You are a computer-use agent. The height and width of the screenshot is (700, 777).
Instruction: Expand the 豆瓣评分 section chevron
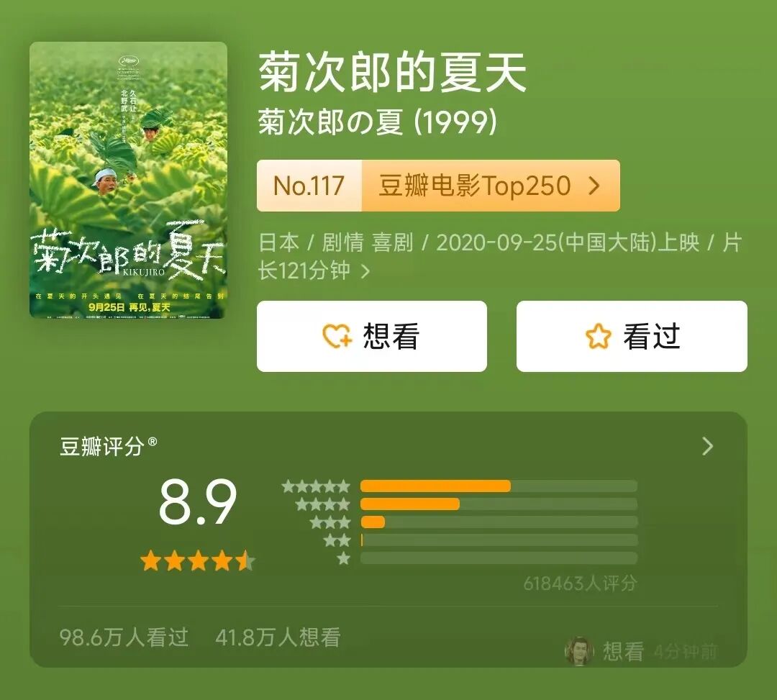(708, 446)
